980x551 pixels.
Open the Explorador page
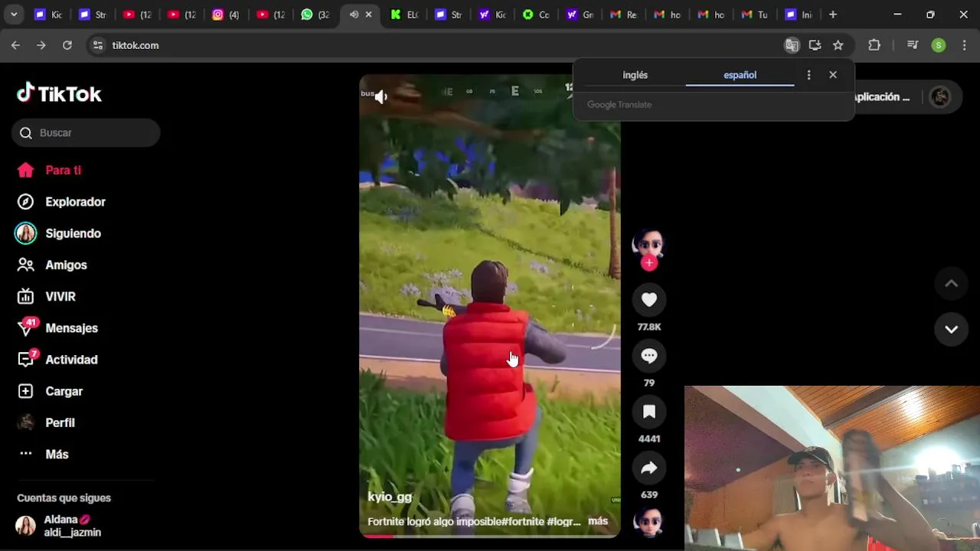coord(61,202)
